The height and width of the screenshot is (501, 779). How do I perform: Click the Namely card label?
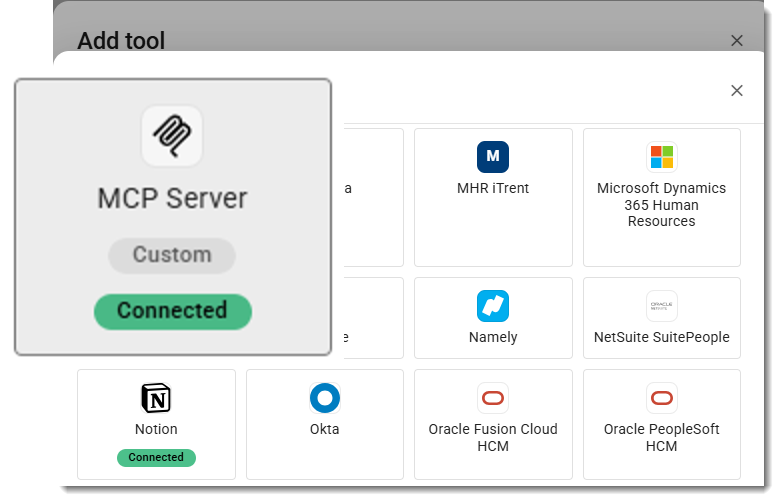click(x=493, y=337)
